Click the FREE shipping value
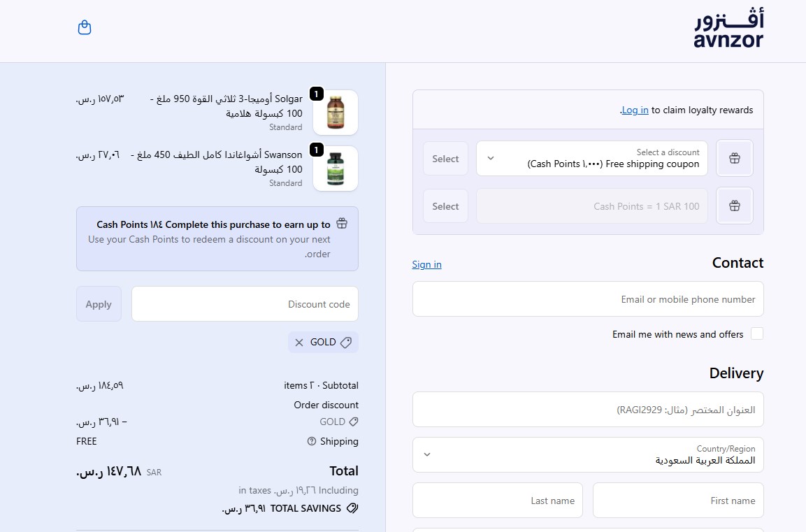 [87, 441]
